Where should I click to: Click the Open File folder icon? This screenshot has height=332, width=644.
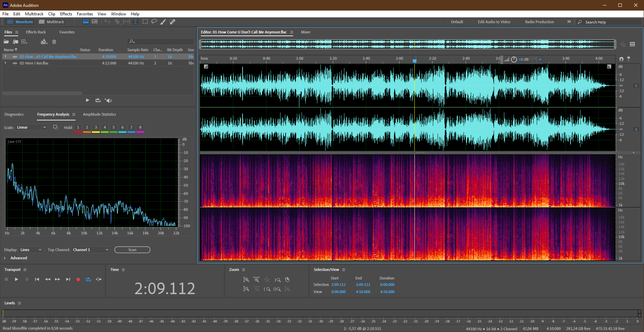coord(6,42)
